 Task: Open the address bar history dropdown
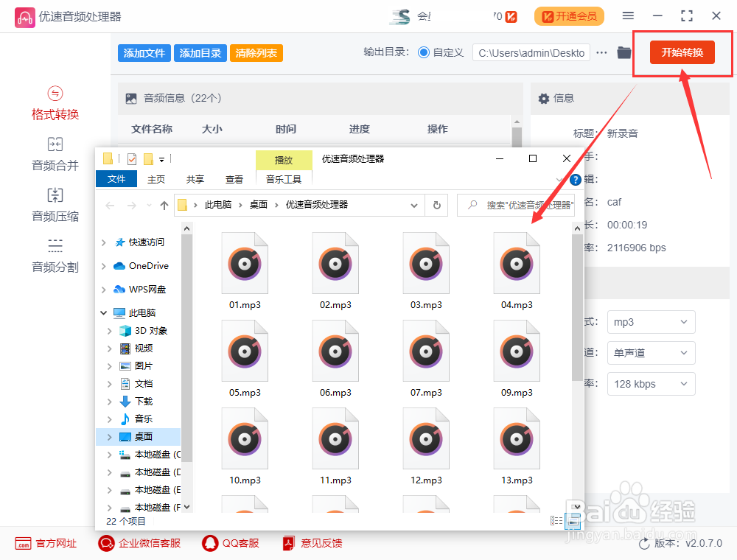[414, 206]
